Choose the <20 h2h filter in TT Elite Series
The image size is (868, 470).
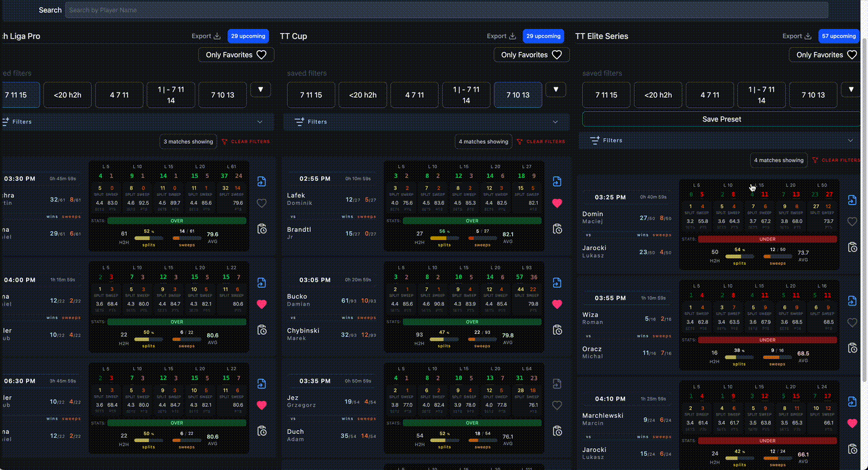tap(658, 94)
